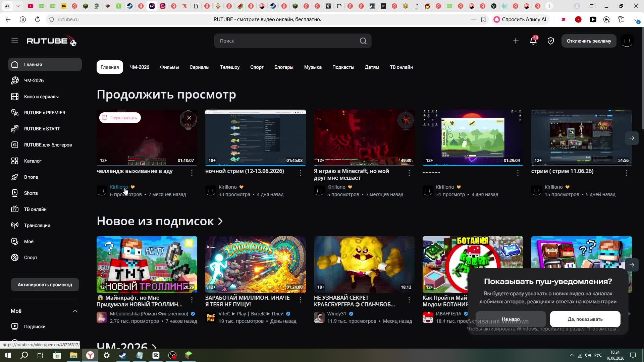The image size is (644, 362).
Task: Switch to the Сериалы tab
Action: point(200,67)
